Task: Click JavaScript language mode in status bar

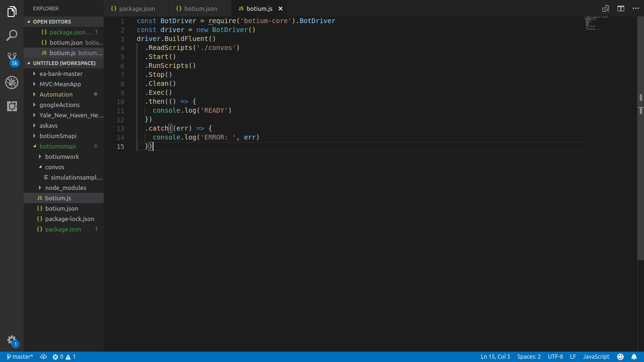Action: point(595,357)
